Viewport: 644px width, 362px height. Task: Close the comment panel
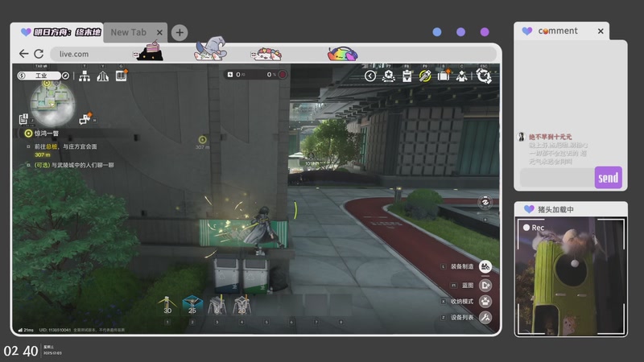click(x=601, y=31)
